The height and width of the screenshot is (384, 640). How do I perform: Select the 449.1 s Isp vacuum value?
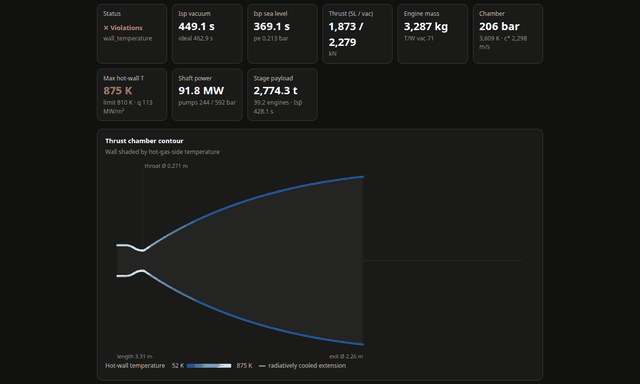click(196, 27)
